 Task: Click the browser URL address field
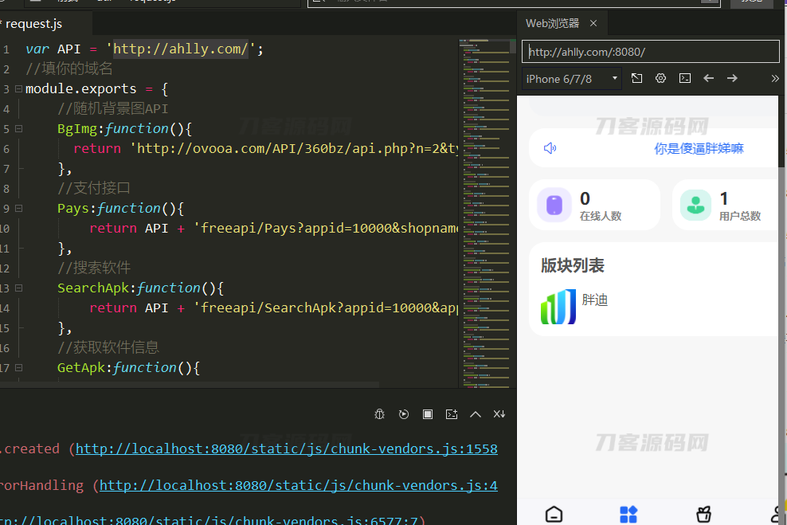pyautogui.click(x=650, y=52)
